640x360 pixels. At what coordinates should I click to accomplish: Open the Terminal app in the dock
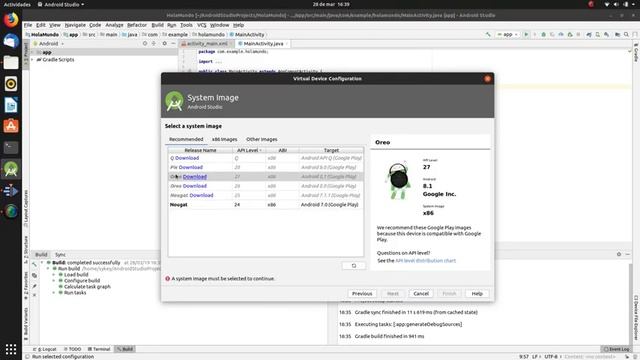click(11, 147)
